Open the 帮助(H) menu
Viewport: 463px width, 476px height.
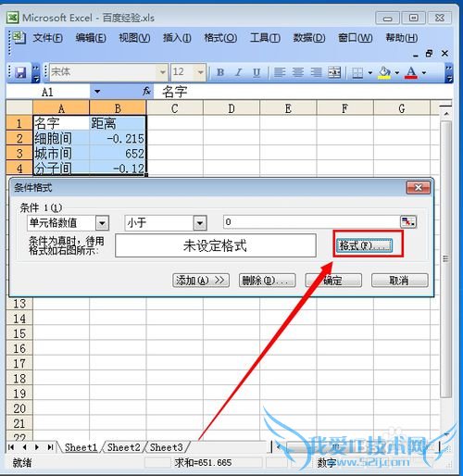pyautogui.click(x=402, y=38)
